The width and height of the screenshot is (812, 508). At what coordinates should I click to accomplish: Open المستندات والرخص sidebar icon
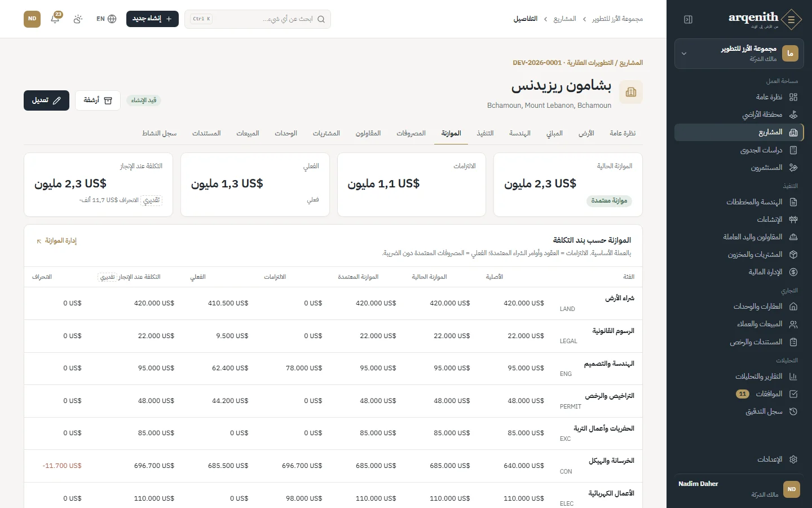pos(793,342)
